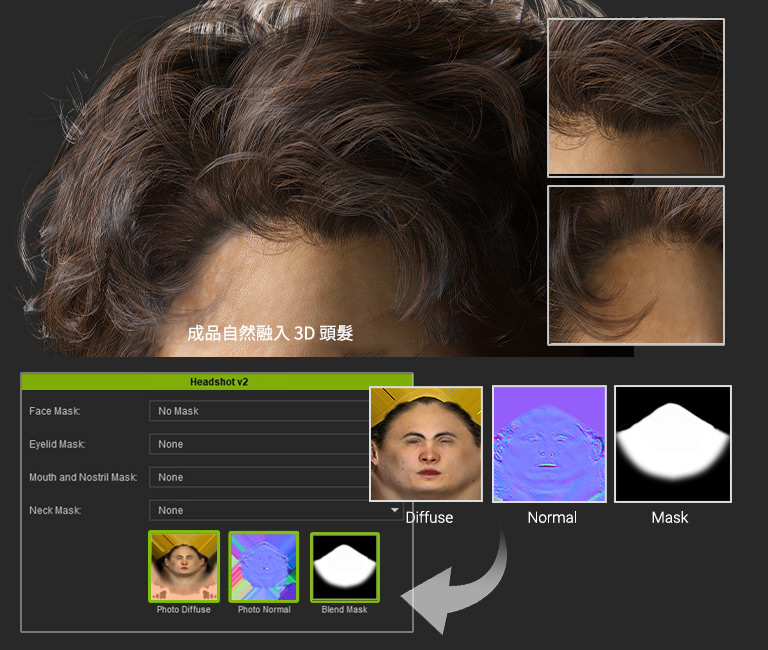Click the green Headshot v2 panel header
Image resolution: width=768 pixels, height=650 pixels.
point(217,382)
